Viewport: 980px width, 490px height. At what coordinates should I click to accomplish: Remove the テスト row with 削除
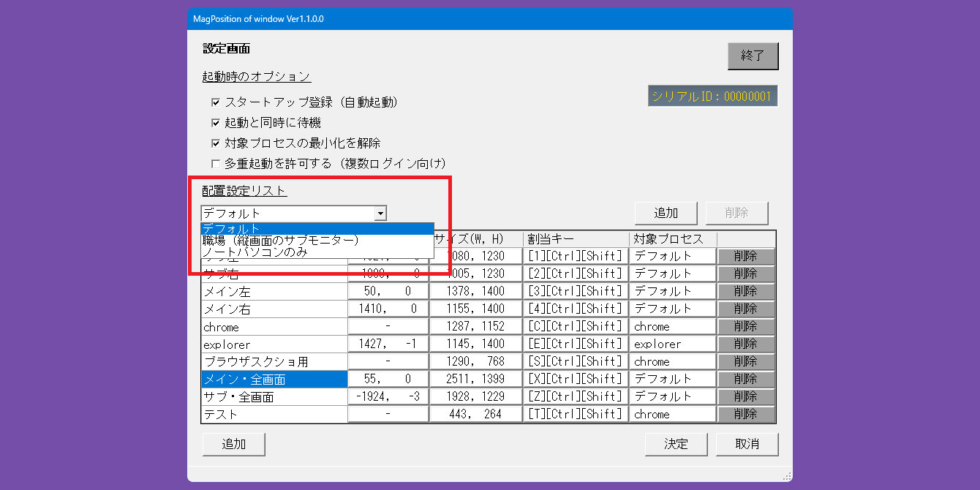point(745,414)
